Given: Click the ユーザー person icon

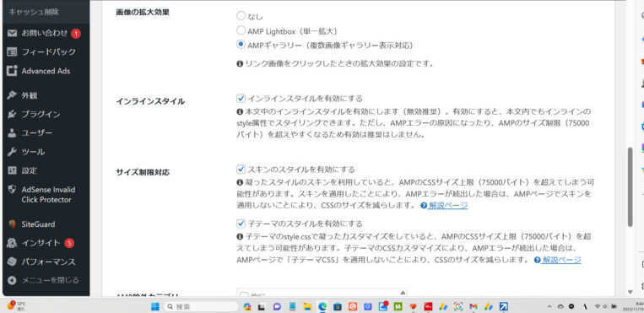Looking at the screenshot, I should pyautogui.click(x=12, y=133).
